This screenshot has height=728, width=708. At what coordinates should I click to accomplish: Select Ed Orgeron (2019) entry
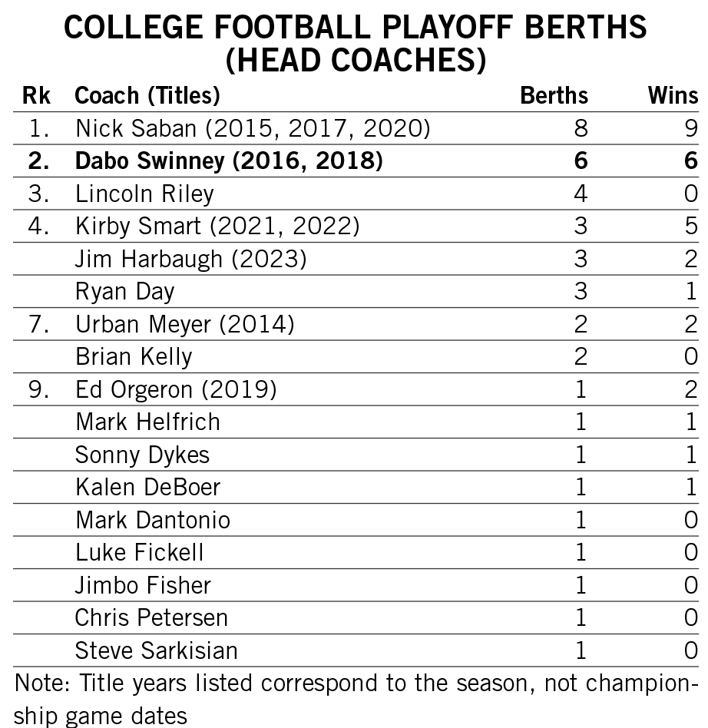(x=176, y=389)
